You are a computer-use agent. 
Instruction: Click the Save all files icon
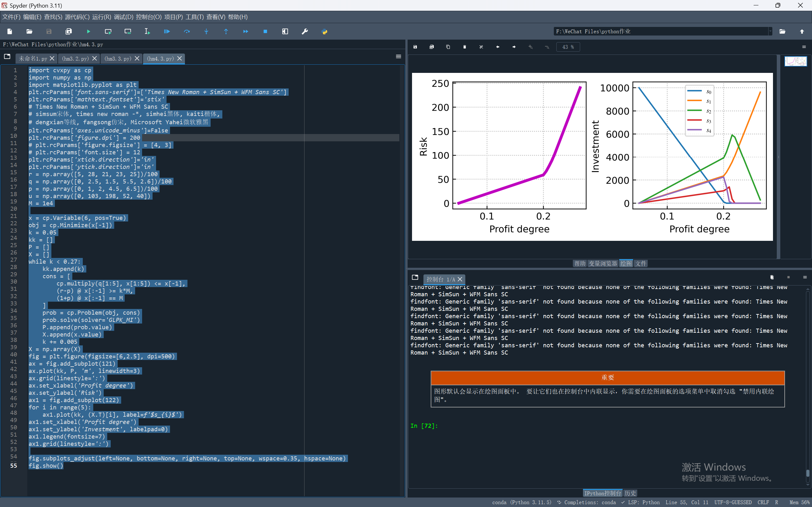coord(69,31)
